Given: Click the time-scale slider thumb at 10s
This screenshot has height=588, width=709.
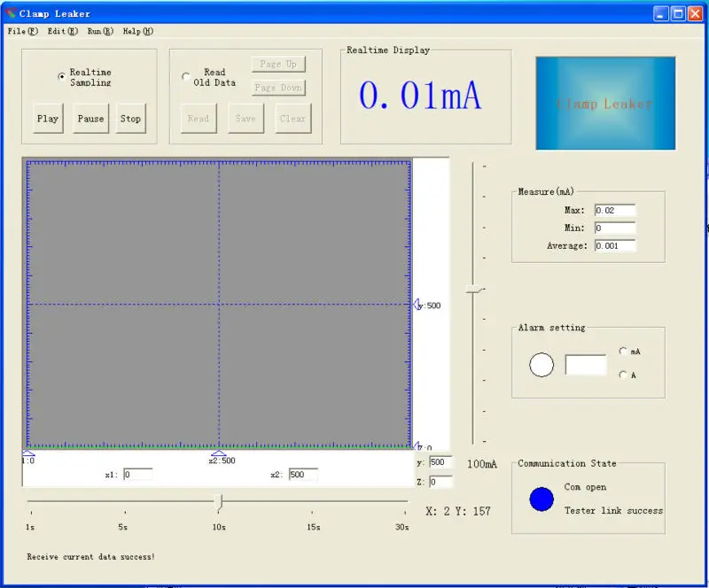Looking at the screenshot, I should [x=219, y=503].
